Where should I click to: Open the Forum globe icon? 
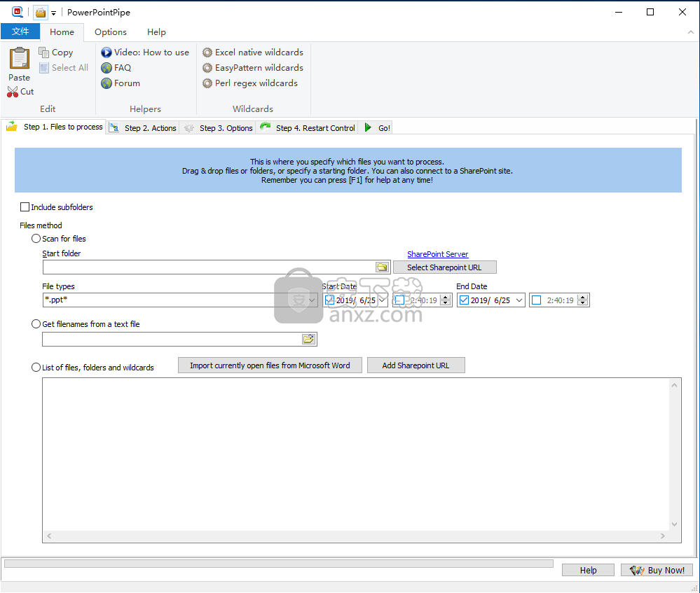pos(107,83)
